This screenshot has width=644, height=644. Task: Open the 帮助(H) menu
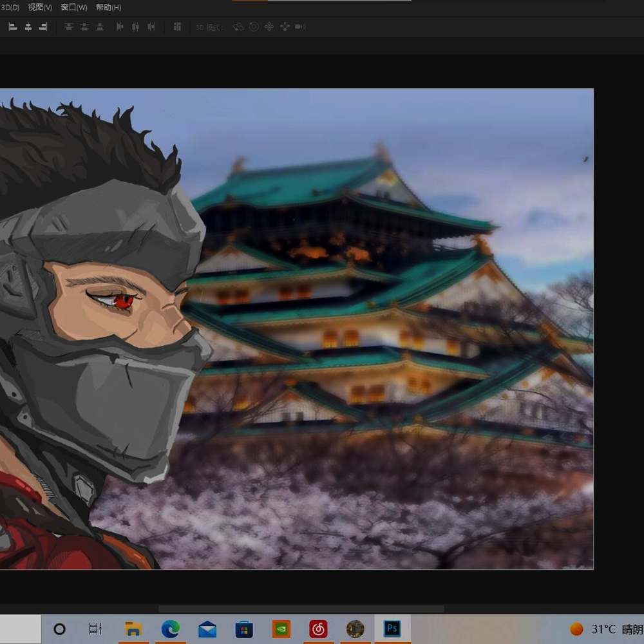[x=108, y=7]
